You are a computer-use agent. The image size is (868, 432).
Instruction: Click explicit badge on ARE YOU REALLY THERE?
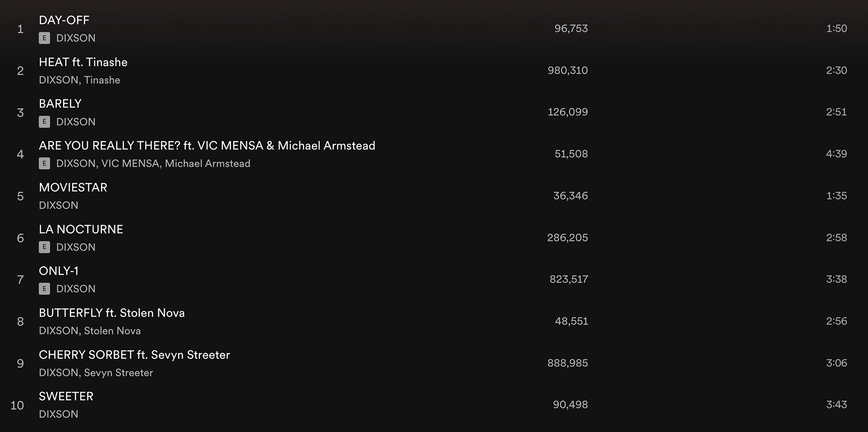(44, 163)
